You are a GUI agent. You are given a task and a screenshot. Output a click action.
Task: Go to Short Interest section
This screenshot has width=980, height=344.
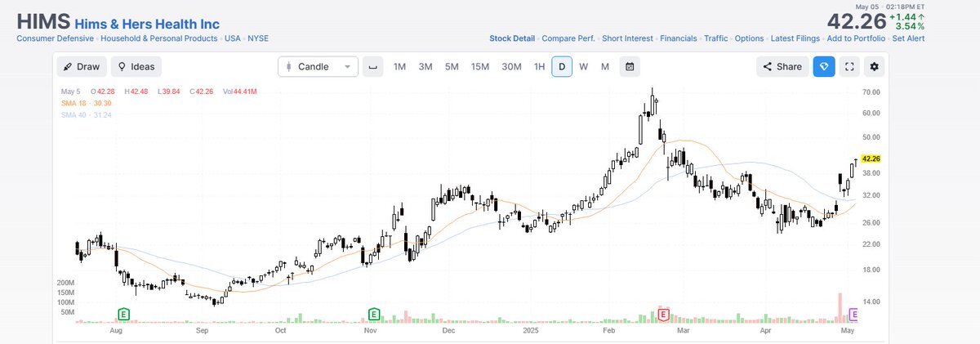pyautogui.click(x=627, y=38)
